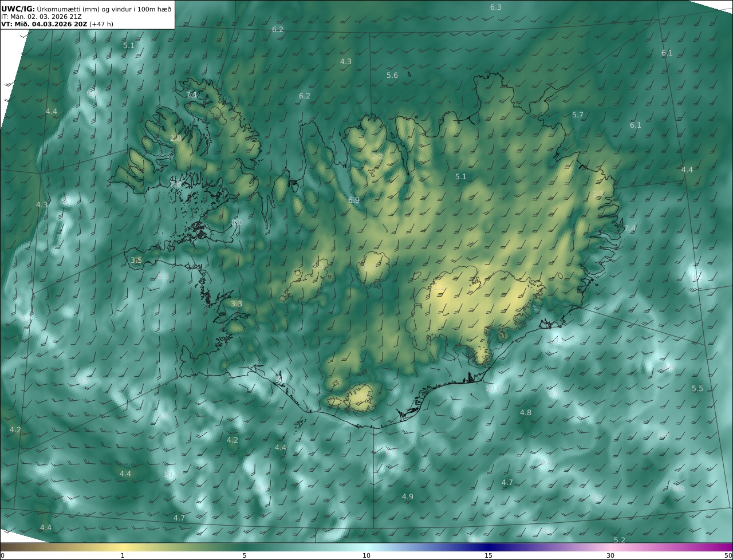
Task: Click the 4.9 value in the southern sea
Action: click(408, 496)
